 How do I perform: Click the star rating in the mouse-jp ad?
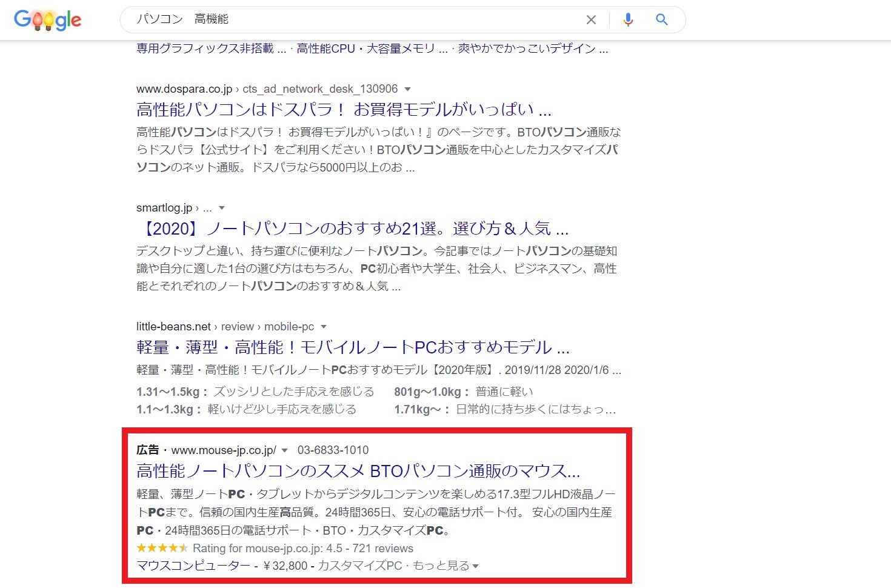162,548
